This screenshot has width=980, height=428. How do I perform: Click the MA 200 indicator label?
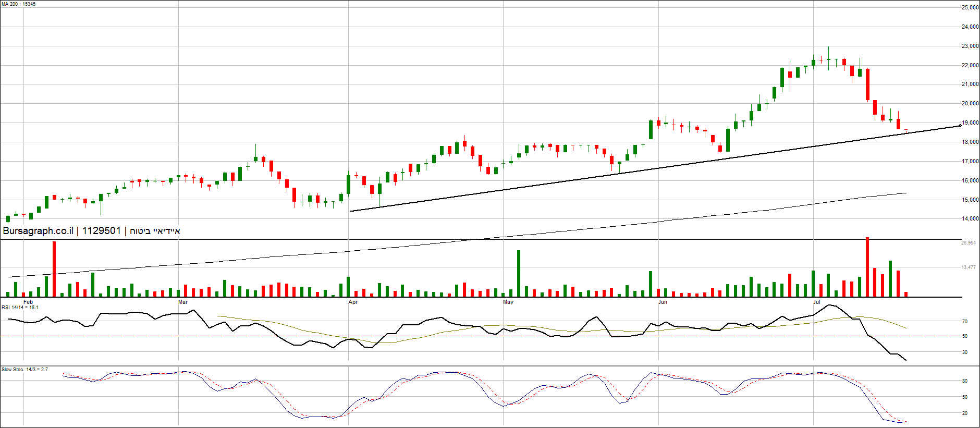(19, 4)
